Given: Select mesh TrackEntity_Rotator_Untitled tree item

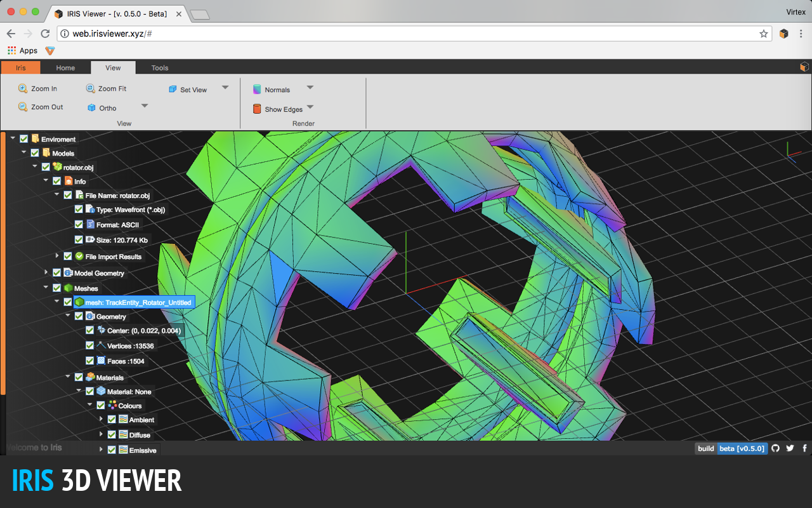Looking at the screenshot, I should pyautogui.click(x=133, y=303).
